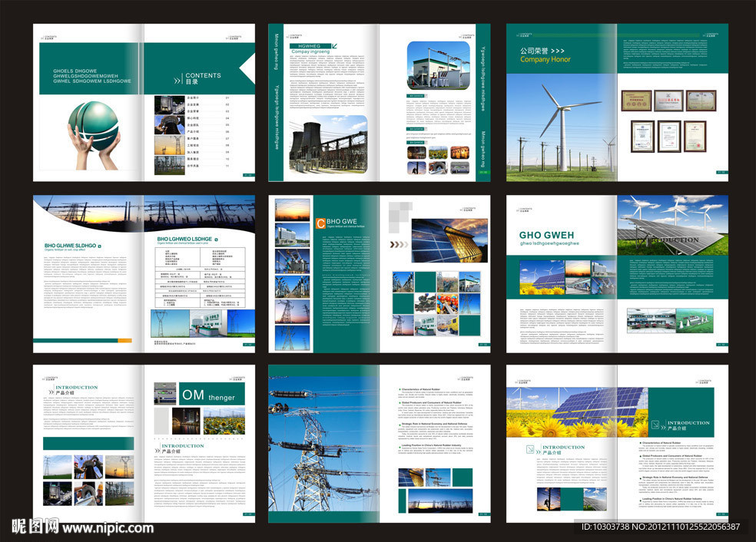Click the BHO GWE title
756x542 pixels.
pos(342,222)
